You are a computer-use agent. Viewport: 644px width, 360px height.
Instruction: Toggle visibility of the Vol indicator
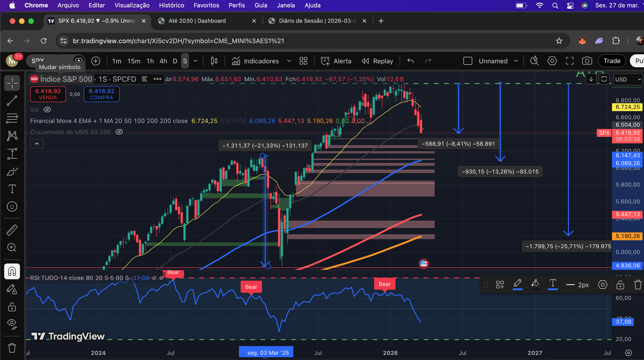click(47, 109)
